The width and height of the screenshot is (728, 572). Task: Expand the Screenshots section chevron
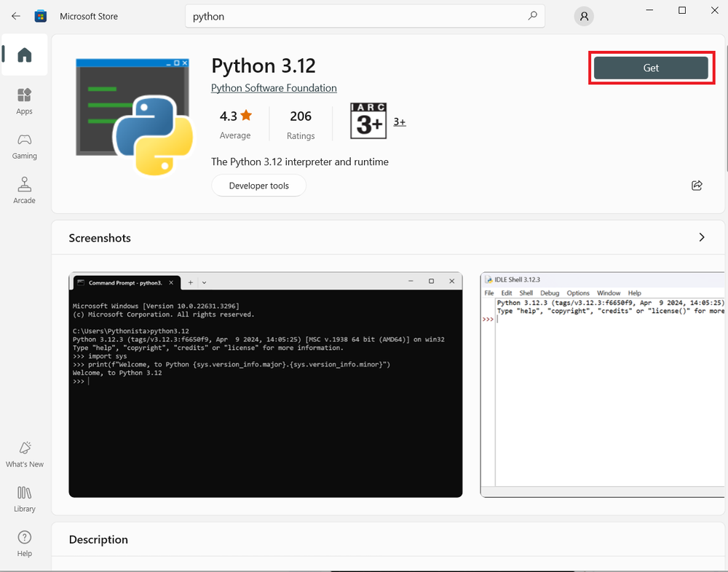(701, 237)
